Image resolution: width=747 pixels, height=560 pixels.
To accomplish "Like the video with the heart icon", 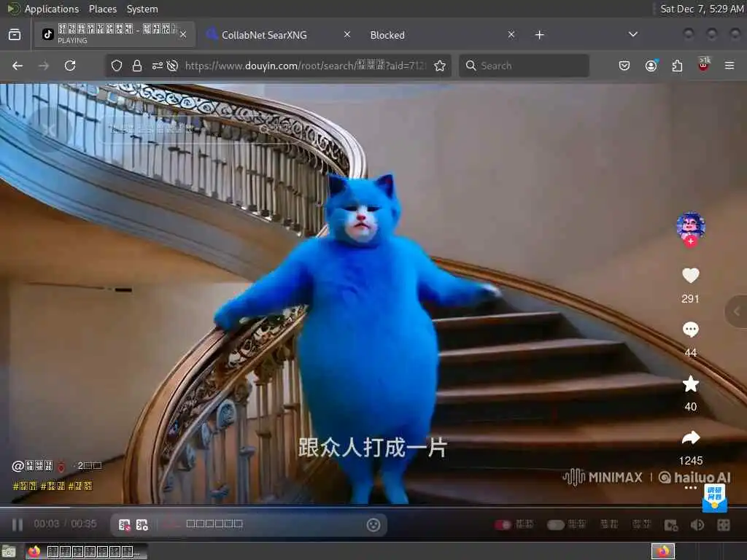I will click(x=690, y=275).
